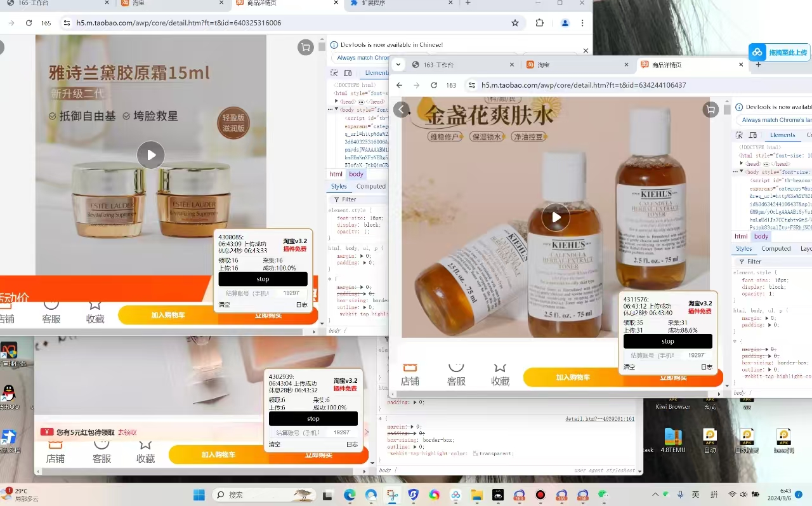Open the Chrome extensions puzzle icon

point(539,23)
